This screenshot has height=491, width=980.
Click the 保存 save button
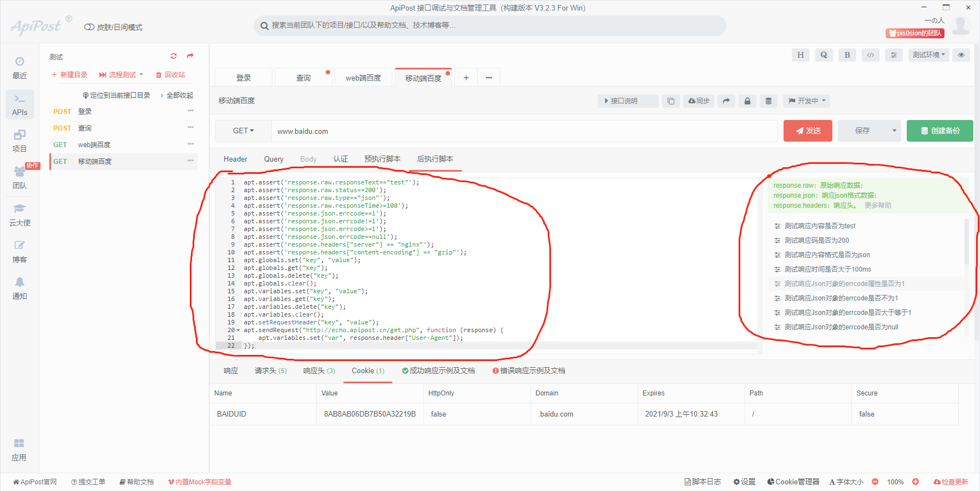[862, 131]
